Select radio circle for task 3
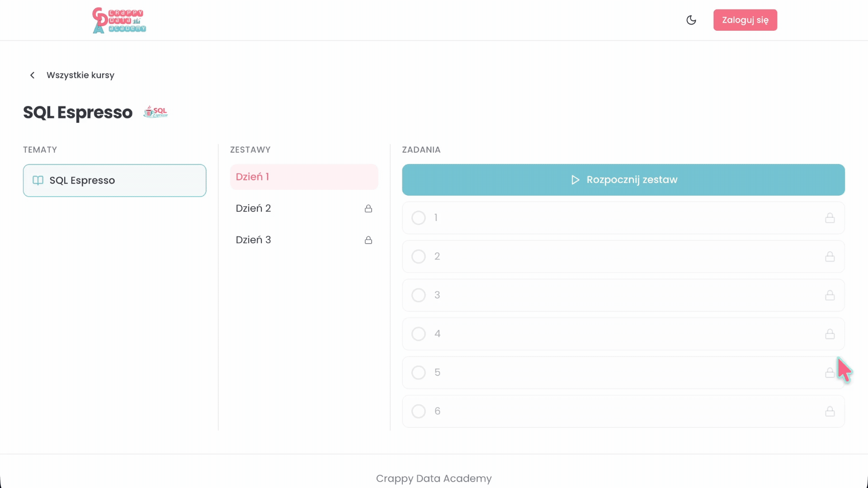Viewport: 868px width, 488px height. pyautogui.click(x=419, y=295)
